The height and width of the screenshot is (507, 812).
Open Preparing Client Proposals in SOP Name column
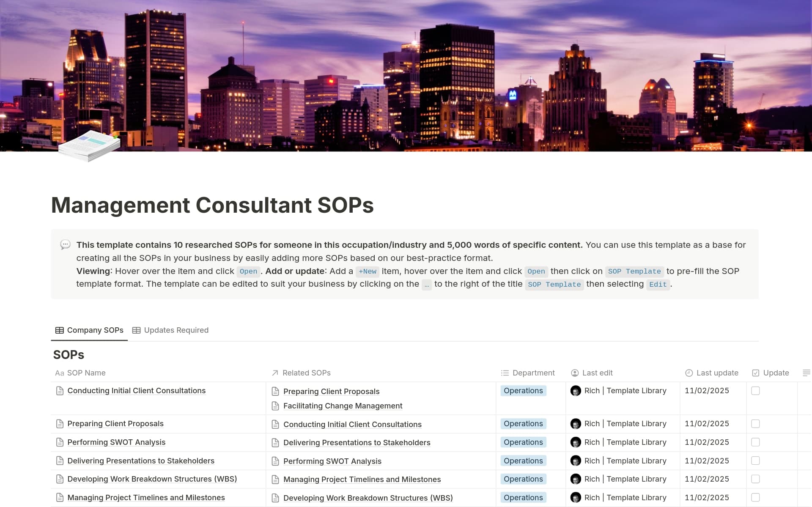115,424
